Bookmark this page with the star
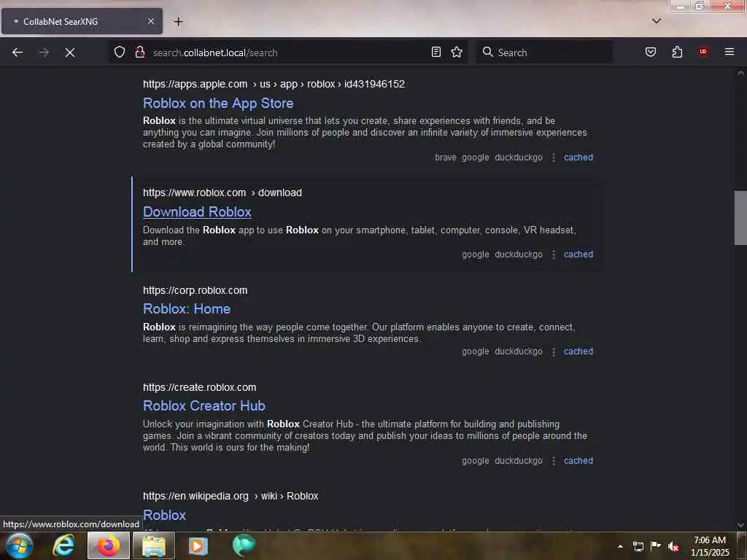Viewport: 747px width, 560px height. 457,52
